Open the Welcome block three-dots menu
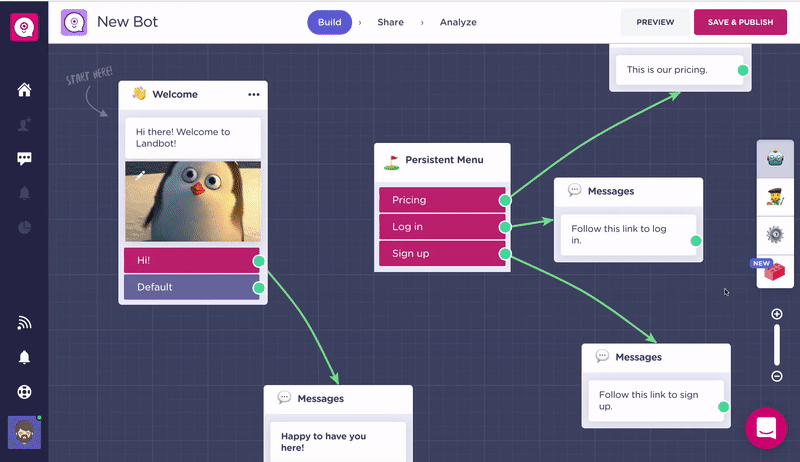This screenshot has height=462, width=800. click(254, 94)
